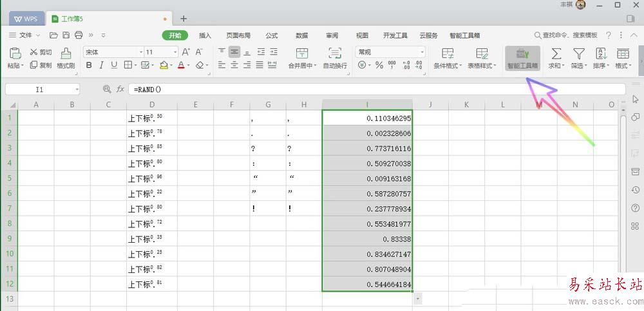Click the save icon in quick access
The height and width of the screenshot is (311, 644).
coord(66,35)
